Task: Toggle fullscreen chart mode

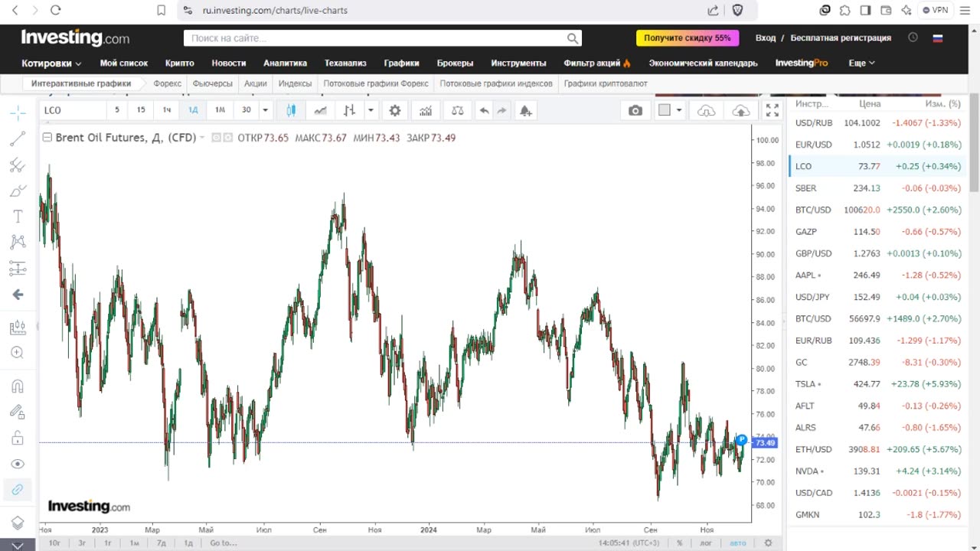Action: (x=773, y=110)
